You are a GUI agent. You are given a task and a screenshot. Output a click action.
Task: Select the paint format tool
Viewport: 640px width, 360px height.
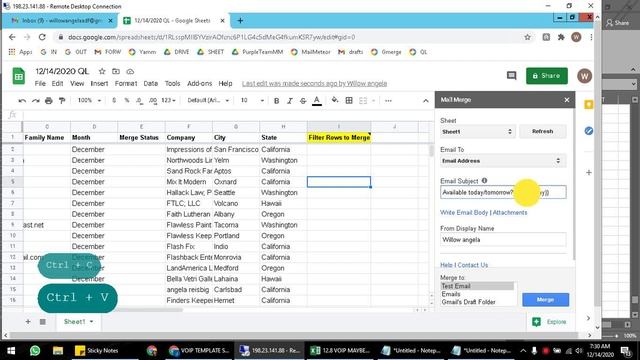(x=62, y=100)
